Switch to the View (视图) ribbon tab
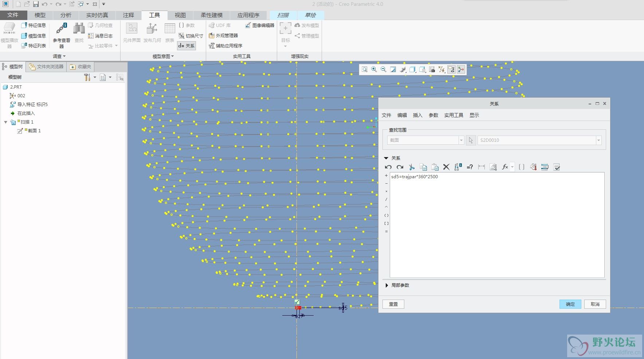Image resolution: width=644 pixels, height=359 pixels. [x=180, y=15]
